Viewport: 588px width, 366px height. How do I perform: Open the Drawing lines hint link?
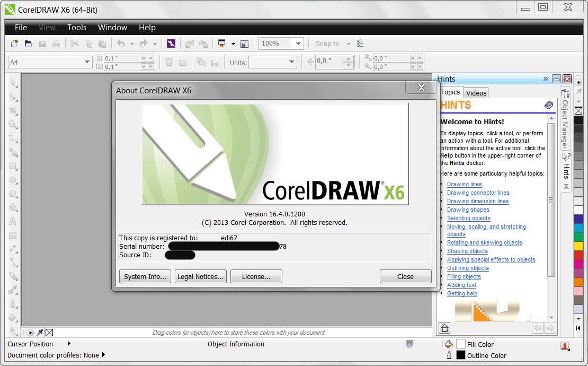464,184
